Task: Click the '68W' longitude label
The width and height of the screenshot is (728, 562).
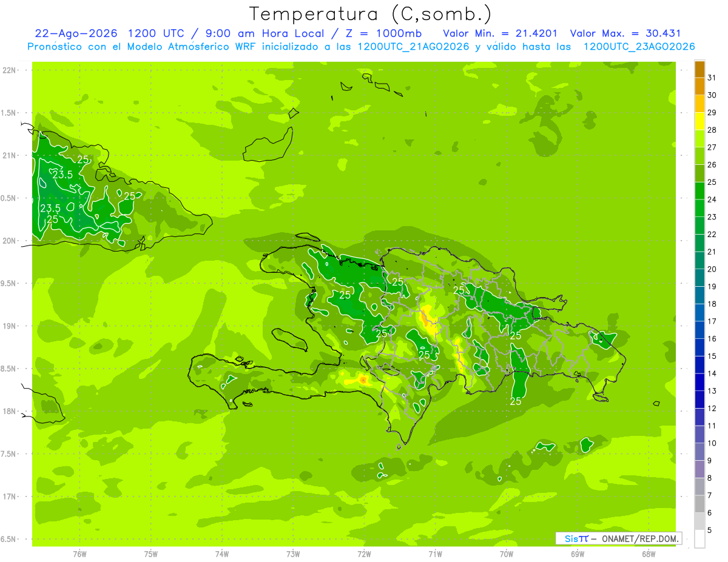Action: (649, 554)
